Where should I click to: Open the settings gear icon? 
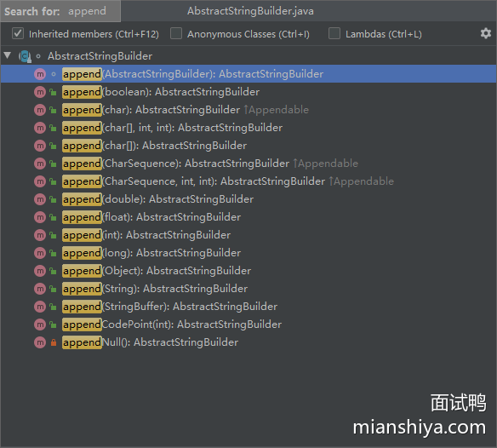click(x=486, y=33)
